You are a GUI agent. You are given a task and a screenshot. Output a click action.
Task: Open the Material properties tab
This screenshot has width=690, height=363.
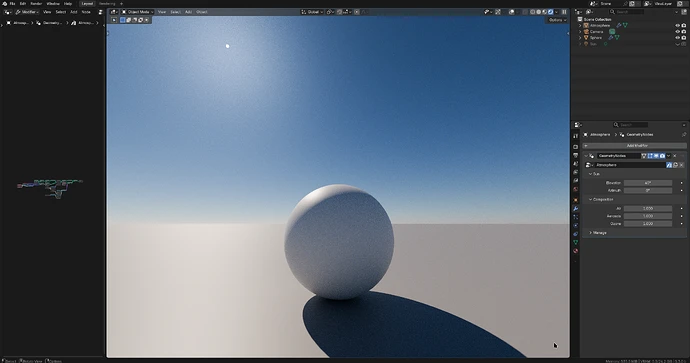(576, 251)
